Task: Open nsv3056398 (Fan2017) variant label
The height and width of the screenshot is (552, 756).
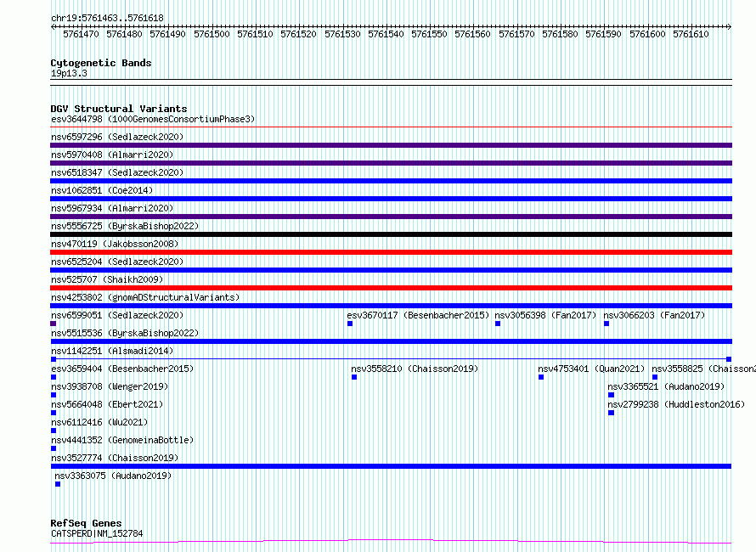Action: (545, 315)
